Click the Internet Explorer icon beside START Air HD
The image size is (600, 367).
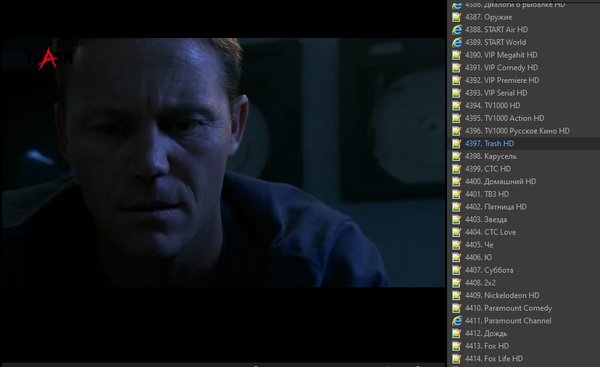coord(456,30)
